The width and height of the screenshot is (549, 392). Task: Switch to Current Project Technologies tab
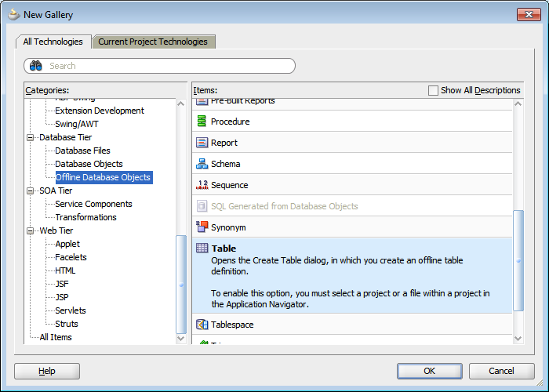[153, 42]
